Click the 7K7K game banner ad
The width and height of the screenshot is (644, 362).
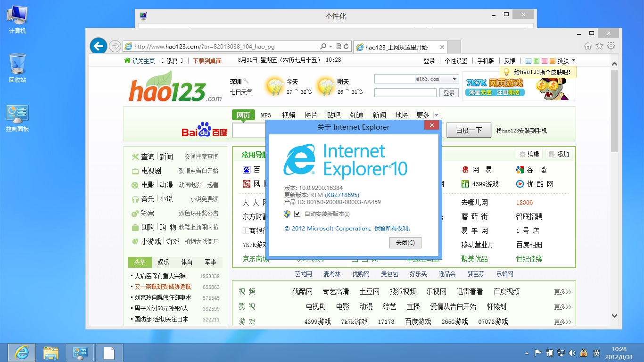point(519,86)
